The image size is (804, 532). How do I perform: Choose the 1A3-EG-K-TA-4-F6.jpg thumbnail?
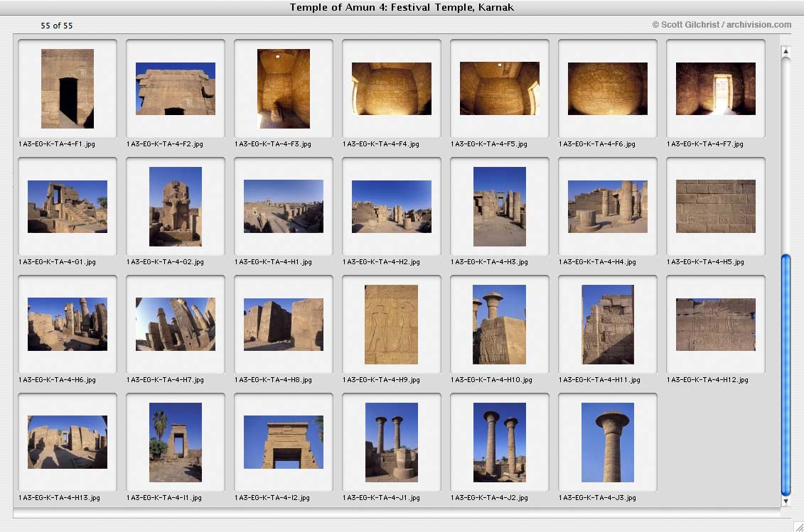[608, 89]
